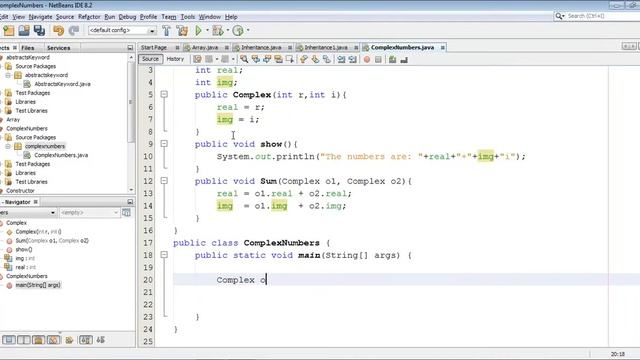Click Find Previous Occurrence icon
The image size is (640, 360).
pyautogui.click(x=256, y=60)
